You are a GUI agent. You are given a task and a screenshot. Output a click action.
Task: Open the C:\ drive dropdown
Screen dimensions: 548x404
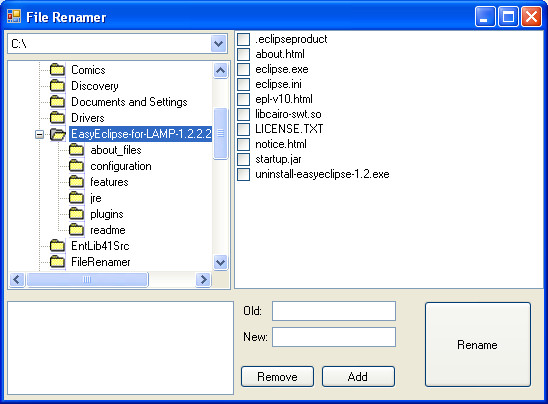(x=218, y=44)
